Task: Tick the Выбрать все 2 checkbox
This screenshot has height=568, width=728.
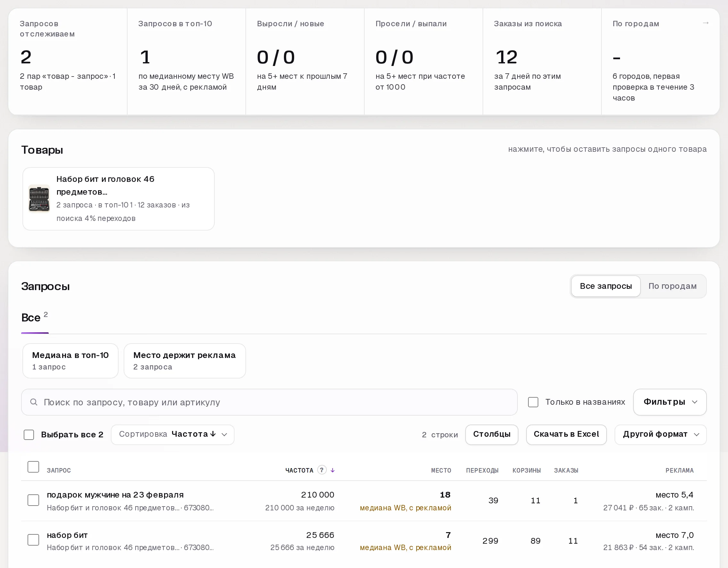Action: (x=29, y=434)
